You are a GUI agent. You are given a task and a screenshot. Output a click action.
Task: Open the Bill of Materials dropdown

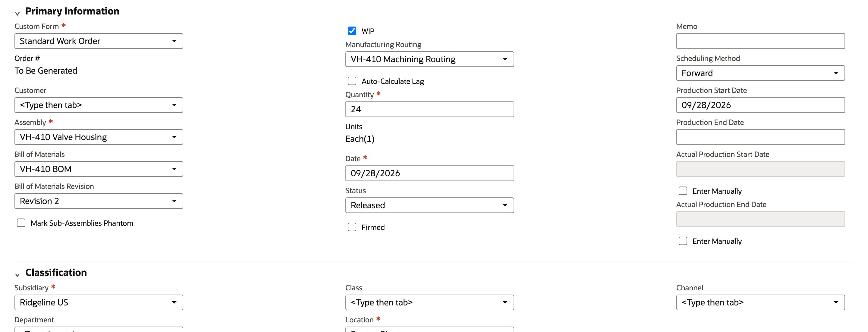99,169
